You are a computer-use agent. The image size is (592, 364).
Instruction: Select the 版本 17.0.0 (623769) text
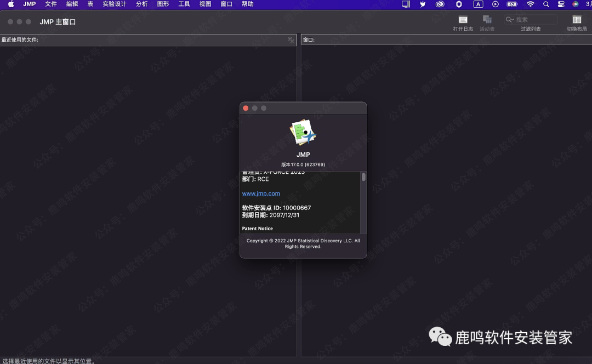pos(303,164)
